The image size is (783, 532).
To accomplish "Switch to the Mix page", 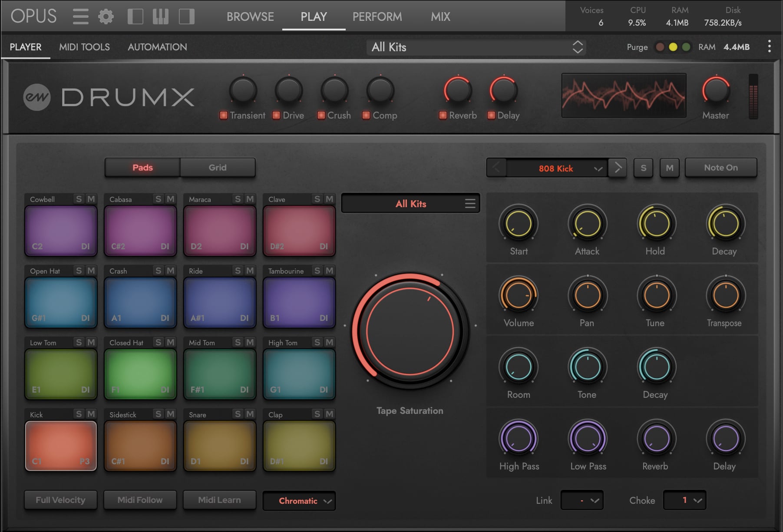I will (x=440, y=17).
